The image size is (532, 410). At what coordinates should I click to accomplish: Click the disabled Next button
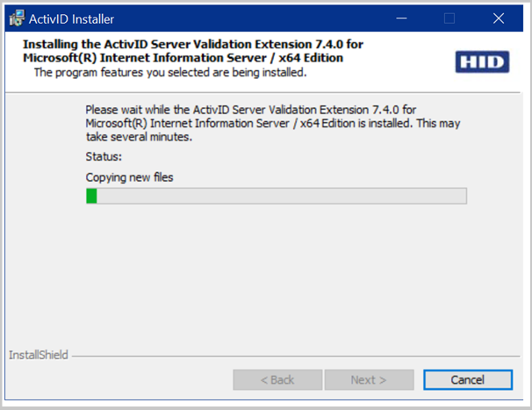[369, 380]
